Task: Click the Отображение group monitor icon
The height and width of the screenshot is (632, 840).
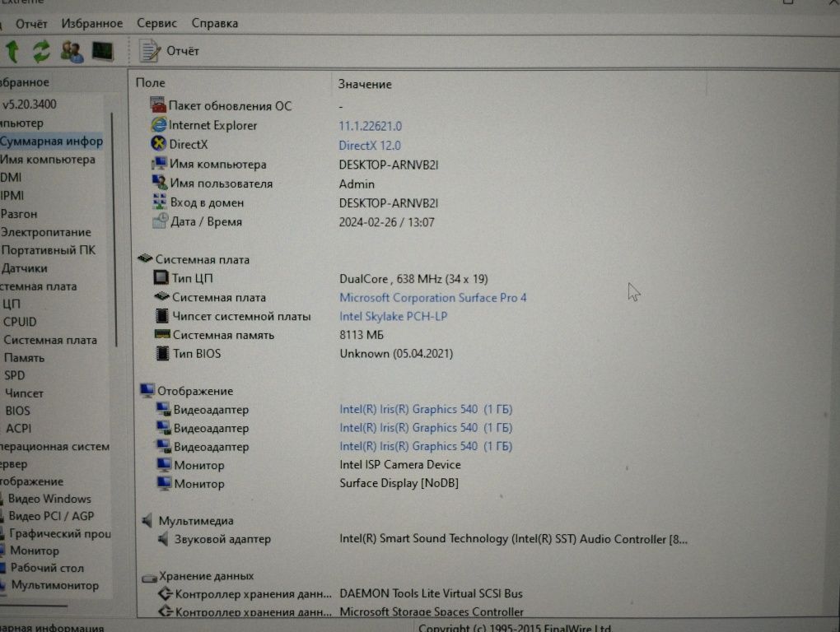Action: (x=147, y=390)
